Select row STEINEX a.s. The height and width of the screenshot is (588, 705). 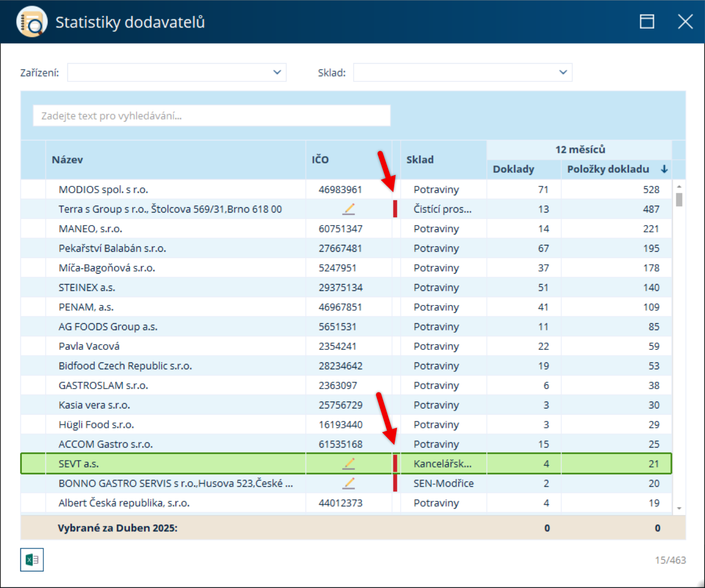click(346, 287)
